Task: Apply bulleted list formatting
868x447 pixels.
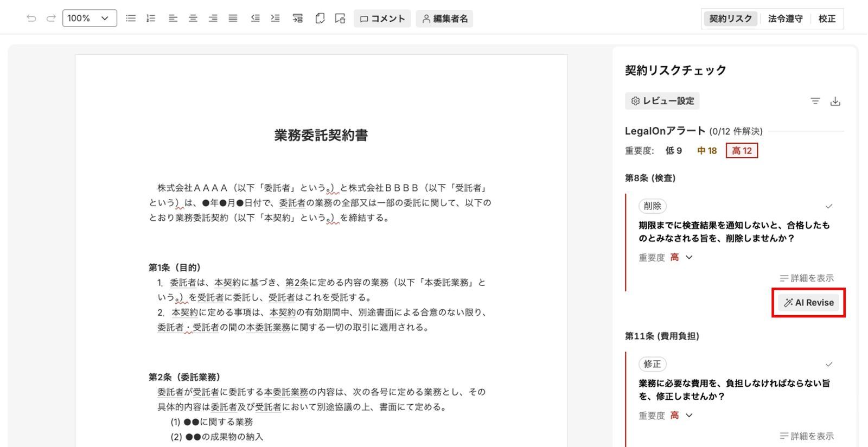Action: (x=131, y=18)
